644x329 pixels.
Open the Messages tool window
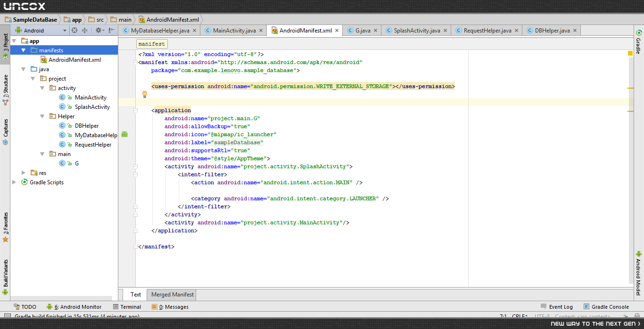click(x=170, y=307)
